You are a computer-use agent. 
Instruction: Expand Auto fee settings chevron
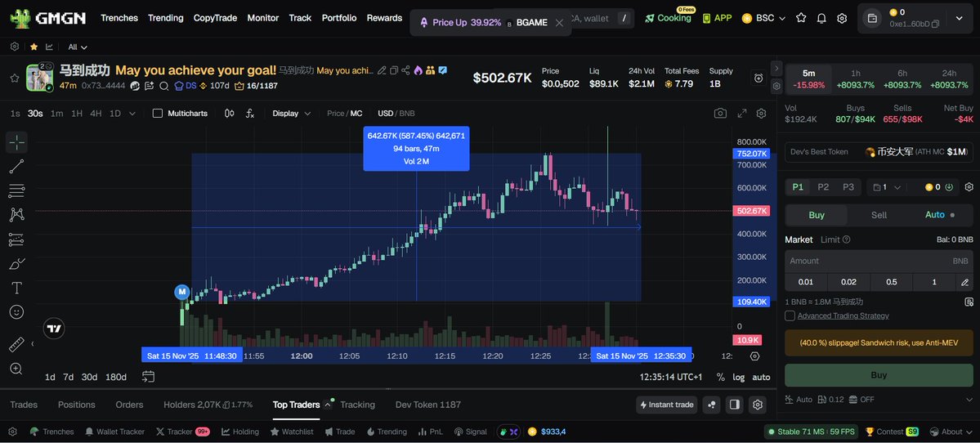coord(969,399)
